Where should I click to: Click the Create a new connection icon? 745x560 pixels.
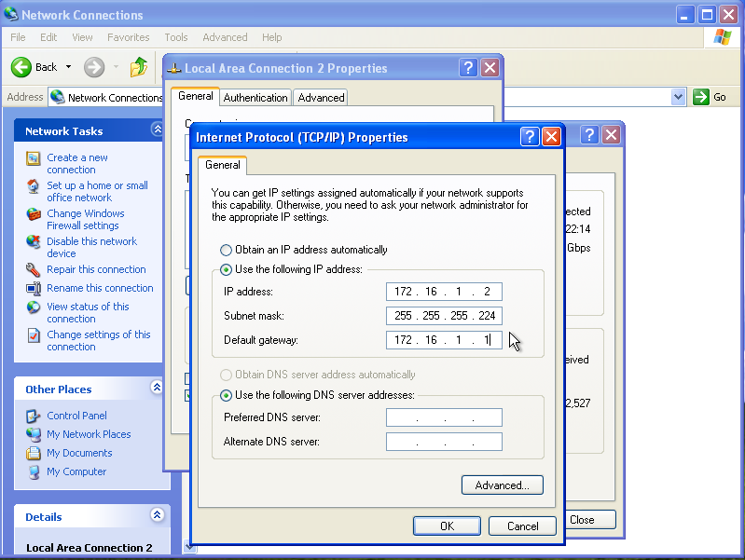click(x=33, y=158)
